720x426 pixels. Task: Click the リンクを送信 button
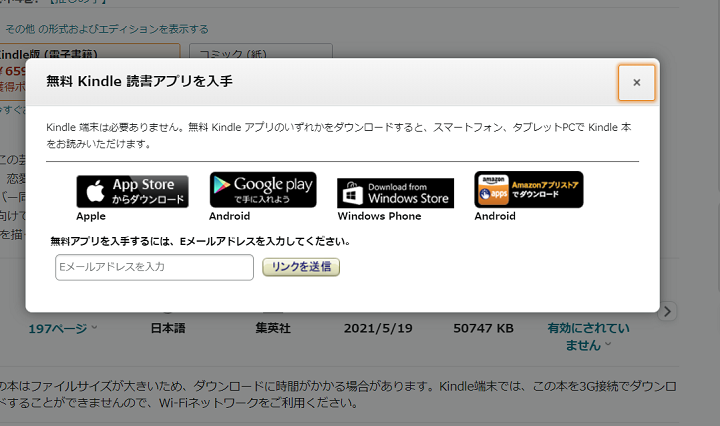(301, 267)
